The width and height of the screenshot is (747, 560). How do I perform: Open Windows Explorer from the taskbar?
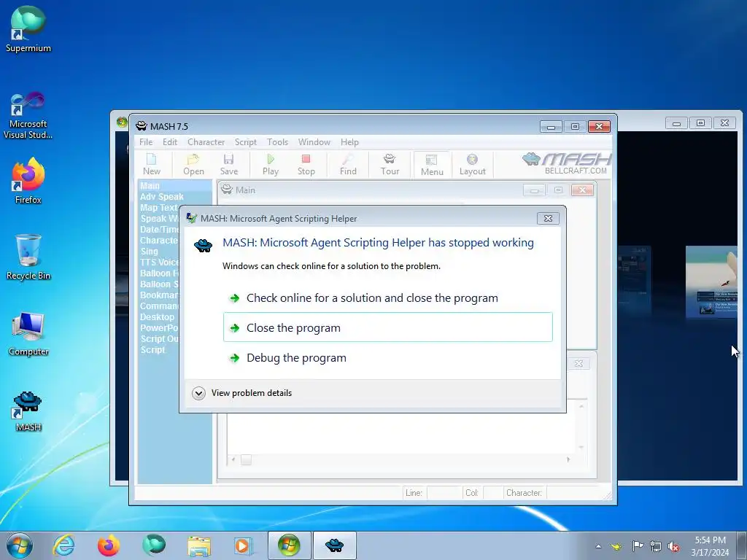[x=199, y=545]
